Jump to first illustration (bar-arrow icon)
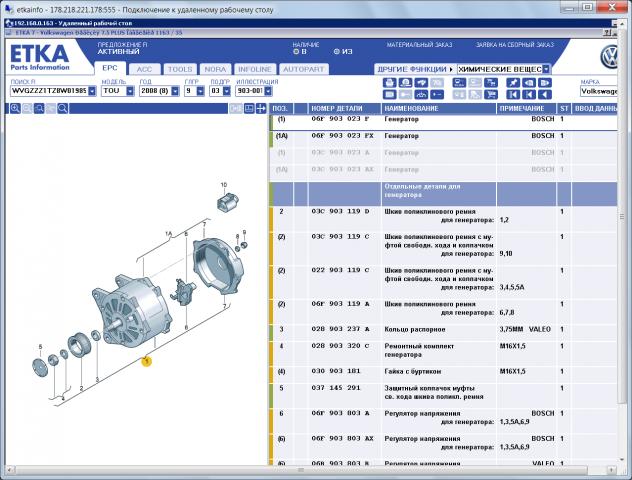The height and width of the screenshot is (480, 632). pos(513,94)
